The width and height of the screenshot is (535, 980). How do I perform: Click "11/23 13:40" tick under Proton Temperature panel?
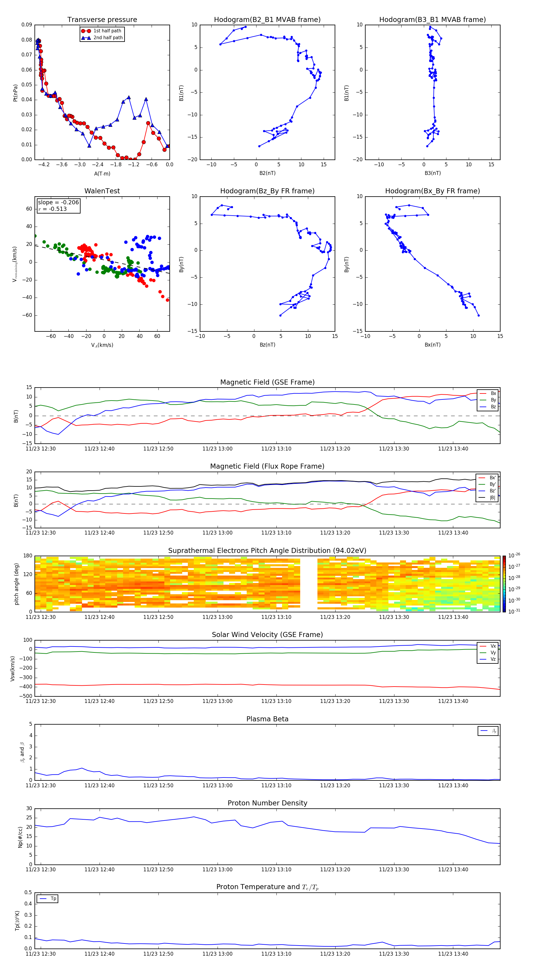click(x=453, y=954)
